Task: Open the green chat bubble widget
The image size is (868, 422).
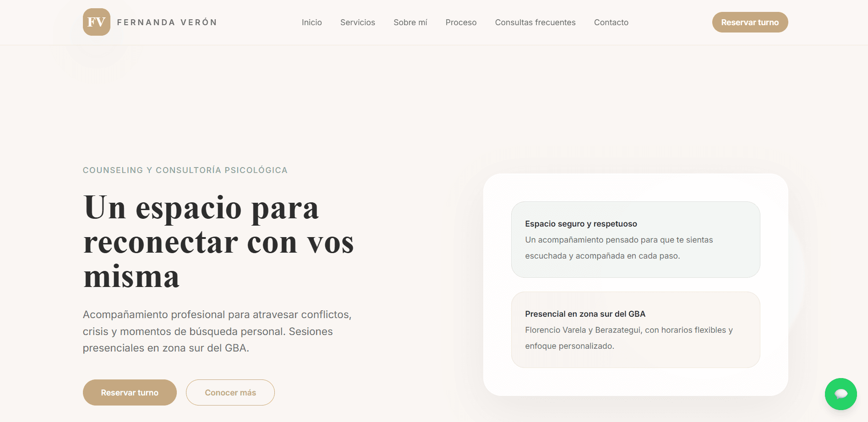Action: (841, 394)
